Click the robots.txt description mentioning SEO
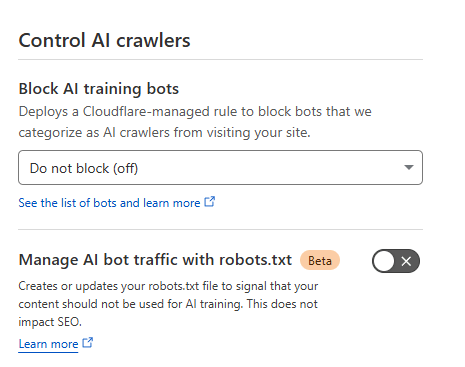The height and width of the screenshot is (367, 465). pos(168,304)
